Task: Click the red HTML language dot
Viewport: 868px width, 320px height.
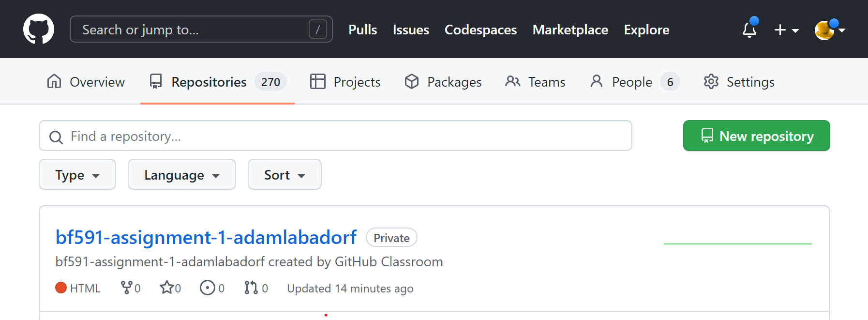Action: pos(61,288)
